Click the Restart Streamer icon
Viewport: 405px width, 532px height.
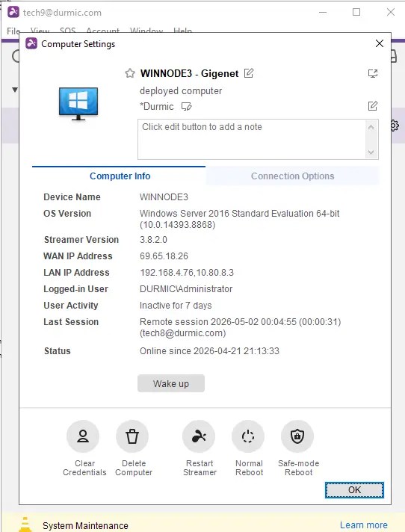(199, 436)
